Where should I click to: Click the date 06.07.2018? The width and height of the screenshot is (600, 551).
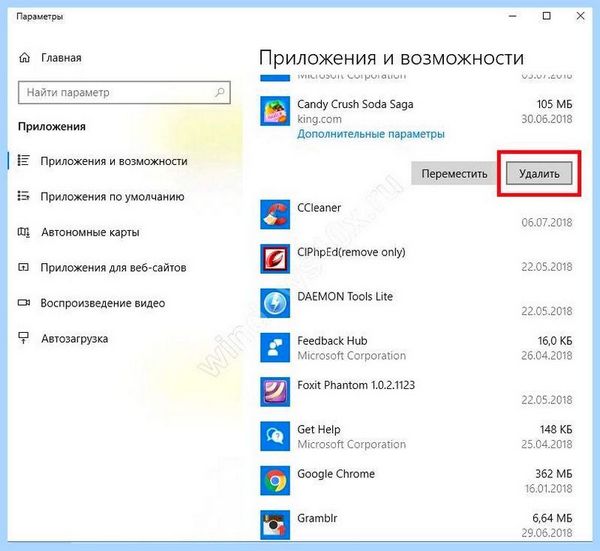coord(547,223)
